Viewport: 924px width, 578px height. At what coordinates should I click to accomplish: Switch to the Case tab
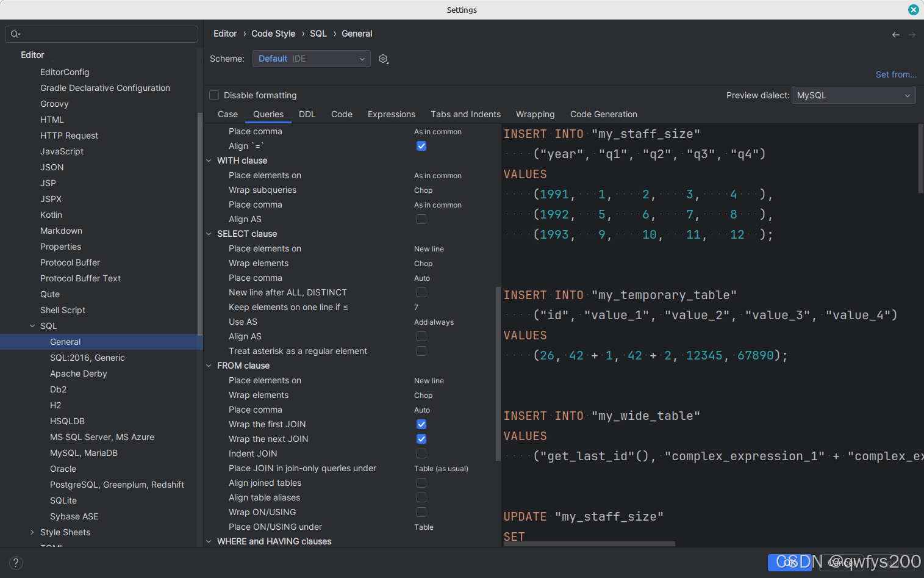(227, 114)
